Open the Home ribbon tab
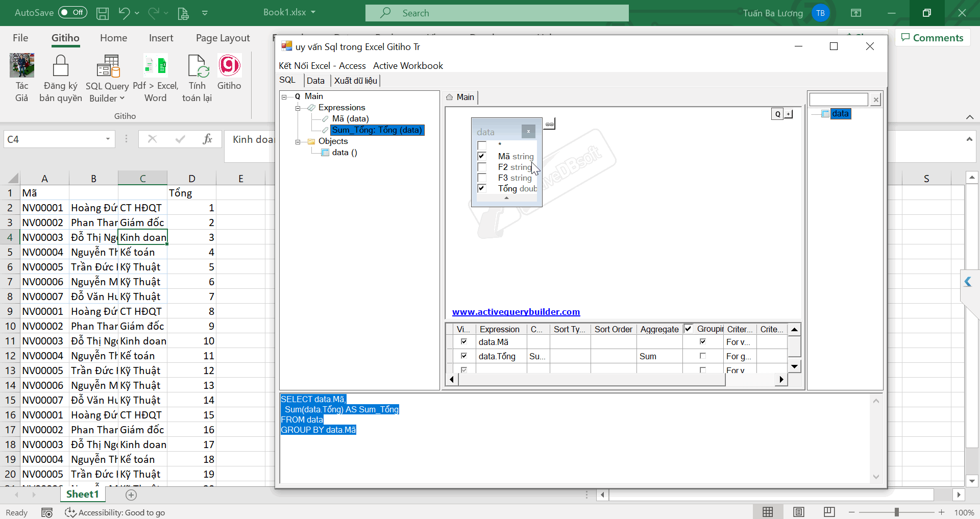Screen dimensions: 980x519 113,38
